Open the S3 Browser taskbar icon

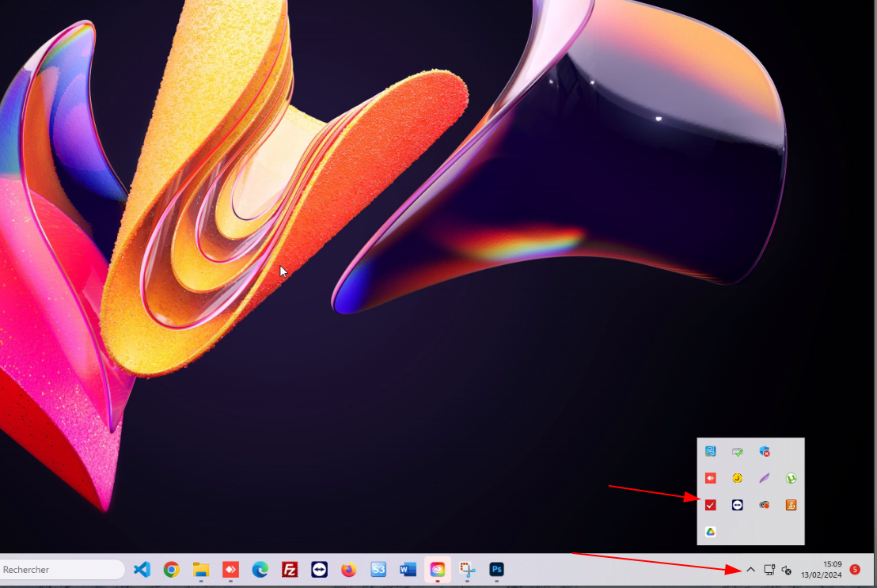coord(378,570)
